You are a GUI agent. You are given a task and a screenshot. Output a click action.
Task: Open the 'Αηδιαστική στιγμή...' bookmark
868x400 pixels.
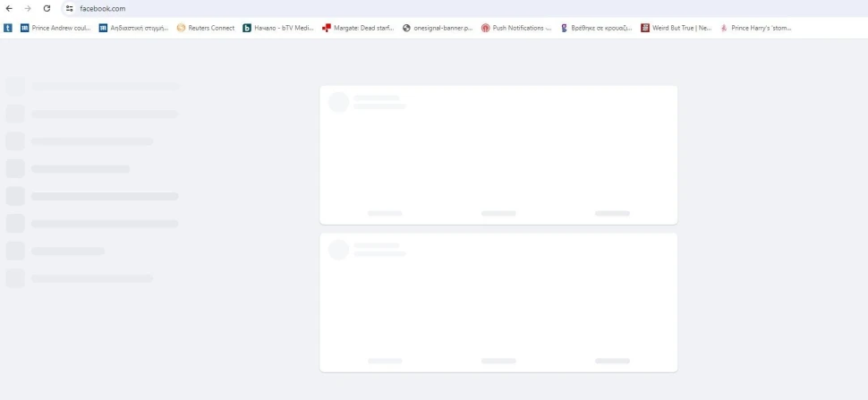133,28
